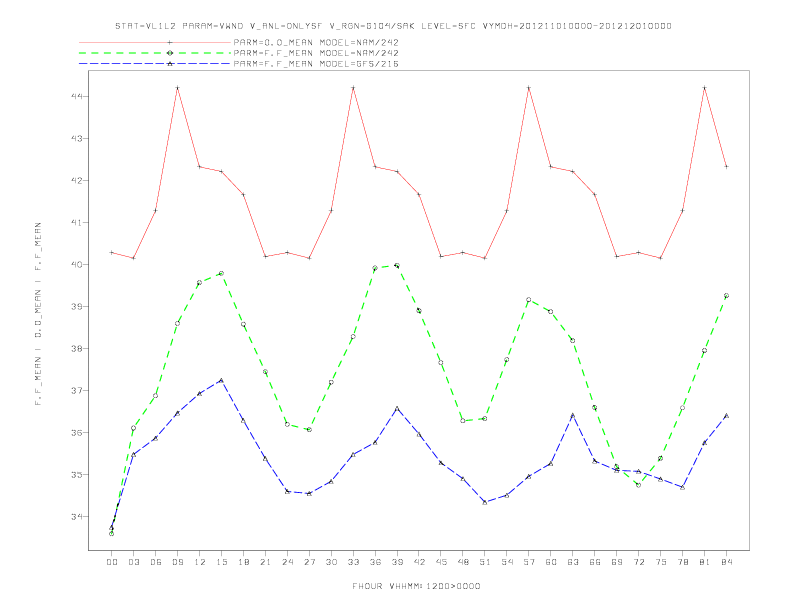Click the green circle marker at hour 27
Screen dimensions: 792x612
point(309,430)
